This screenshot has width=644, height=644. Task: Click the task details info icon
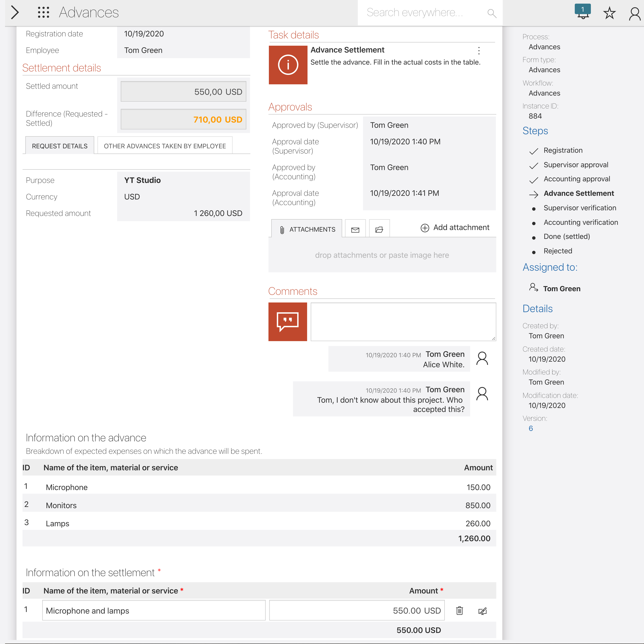pos(288,65)
